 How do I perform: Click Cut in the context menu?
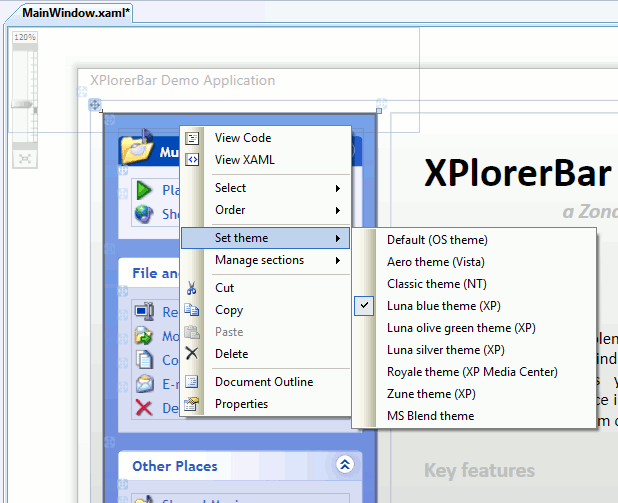point(265,288)
